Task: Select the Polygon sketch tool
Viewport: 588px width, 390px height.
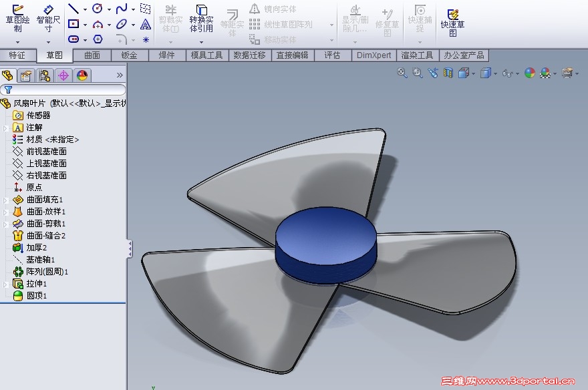Action: click(98, 39)
